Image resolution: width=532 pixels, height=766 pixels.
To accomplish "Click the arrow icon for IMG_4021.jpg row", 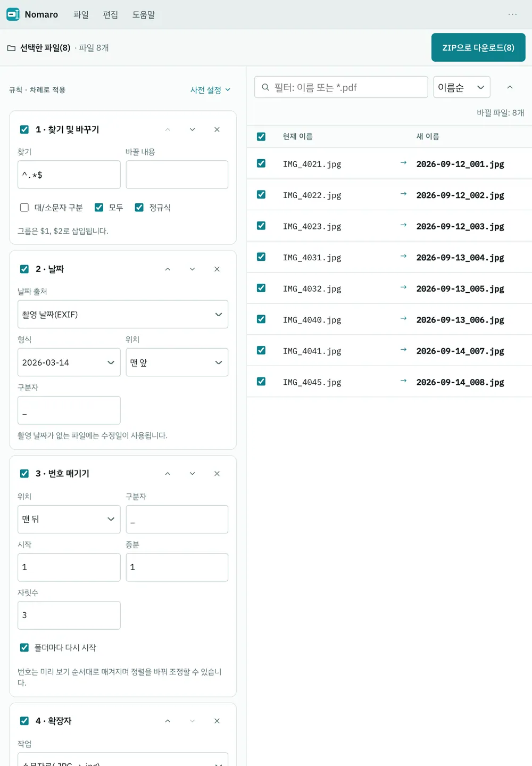I will (403, 163).
